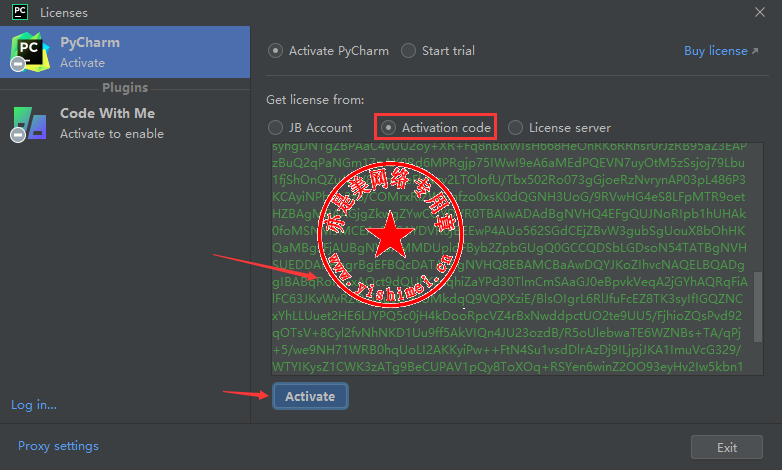Choose Activation code as license source
782x470 pixels.
pyautogui.click(x=388, y=128)
